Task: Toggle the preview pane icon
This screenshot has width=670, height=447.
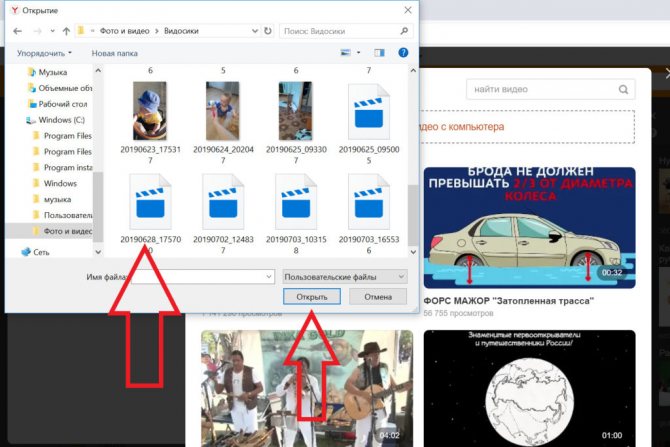Action: tap(379, 53)
